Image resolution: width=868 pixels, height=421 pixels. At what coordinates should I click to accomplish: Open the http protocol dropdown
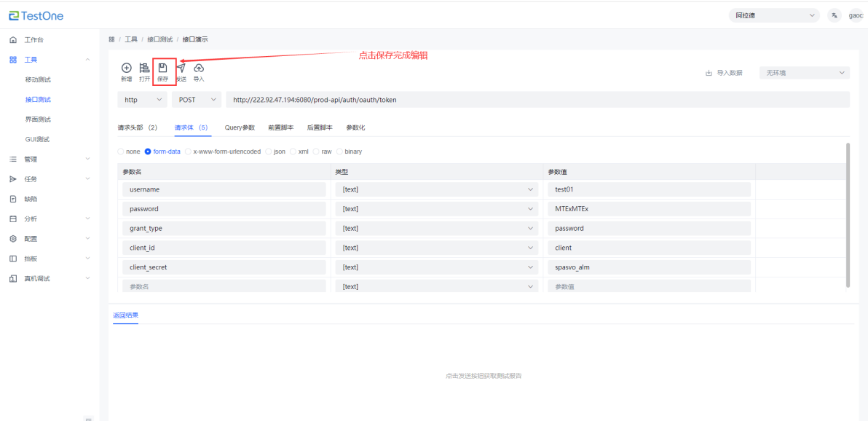142,100
